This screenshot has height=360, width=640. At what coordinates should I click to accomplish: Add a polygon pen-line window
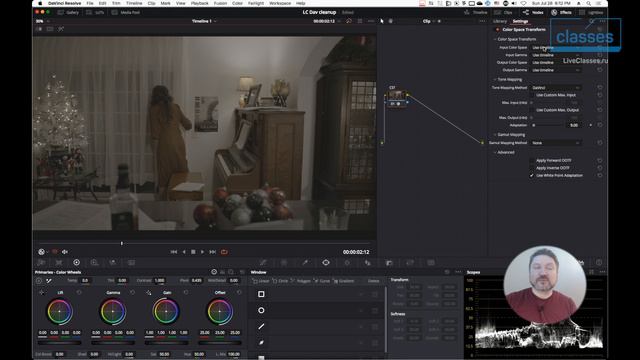click(x=261, y=327)
